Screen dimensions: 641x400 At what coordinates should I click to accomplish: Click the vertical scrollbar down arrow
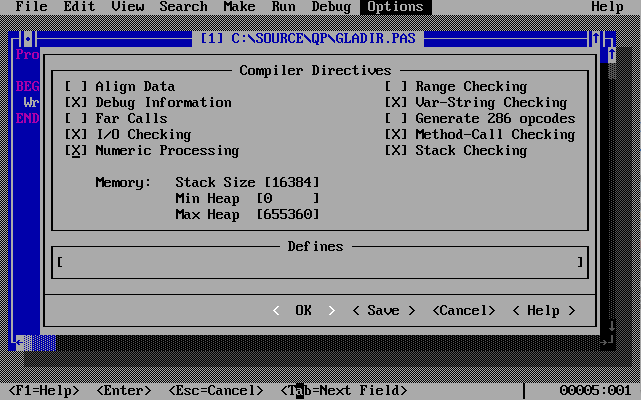pyautogui.click(x=611, y=326)
